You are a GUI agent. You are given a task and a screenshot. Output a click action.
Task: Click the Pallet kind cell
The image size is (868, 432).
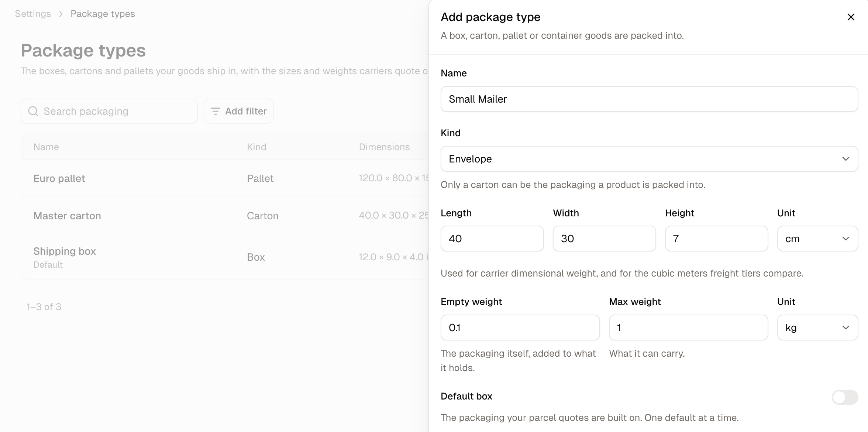(260, 178)
